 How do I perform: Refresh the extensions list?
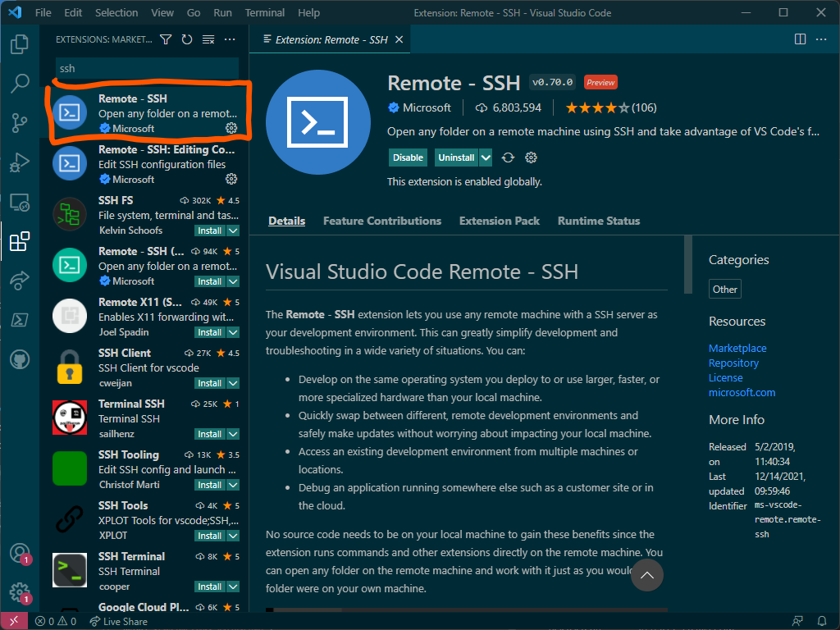pos(187,39)
